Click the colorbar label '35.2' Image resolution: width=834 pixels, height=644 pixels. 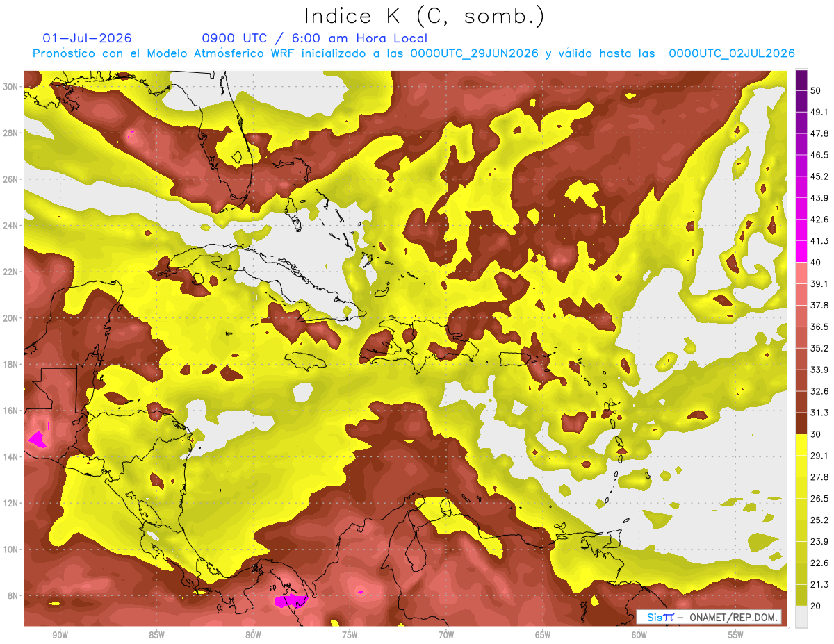819,348
